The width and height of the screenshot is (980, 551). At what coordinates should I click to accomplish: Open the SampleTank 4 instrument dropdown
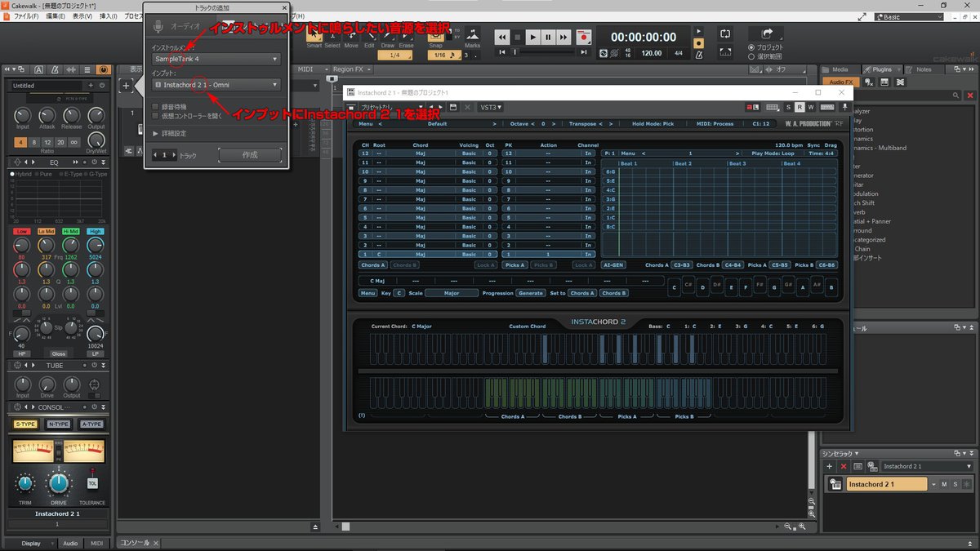[x=216, y=59]
